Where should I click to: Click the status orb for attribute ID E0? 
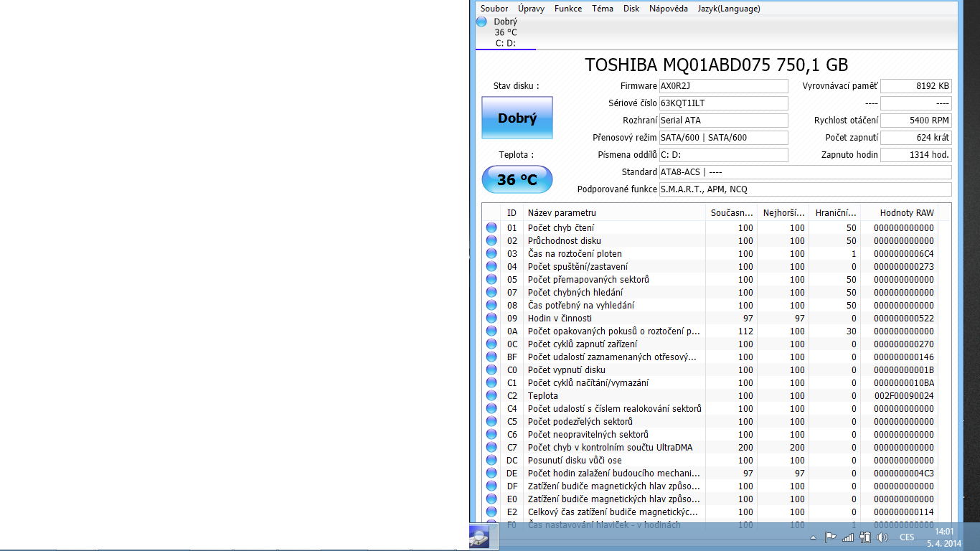tap(491, 499)
